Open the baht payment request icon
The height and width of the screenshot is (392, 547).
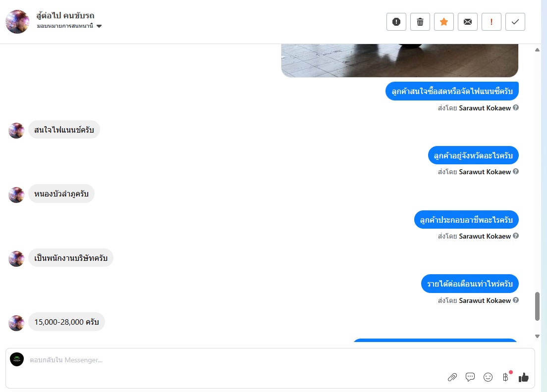coord(505,377)
